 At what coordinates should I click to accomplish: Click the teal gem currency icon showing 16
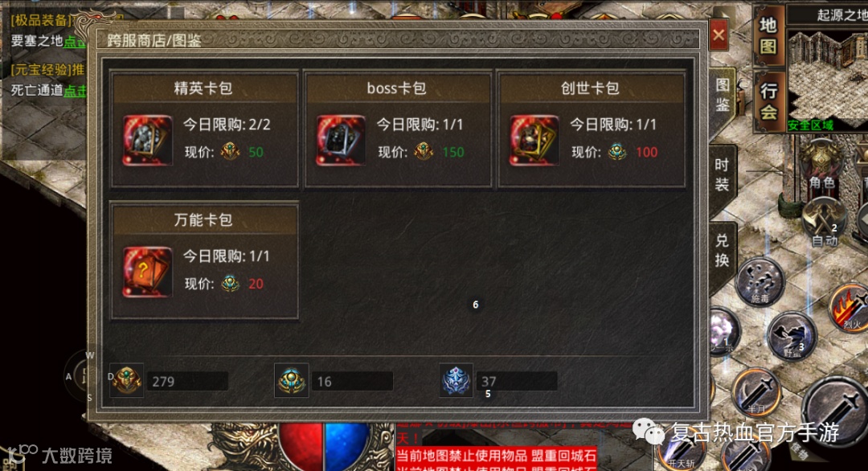pos(291,380)
